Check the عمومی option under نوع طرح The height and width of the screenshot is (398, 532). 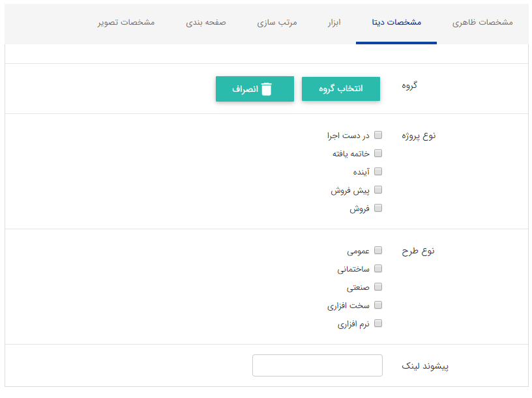[x=377, y=249]
